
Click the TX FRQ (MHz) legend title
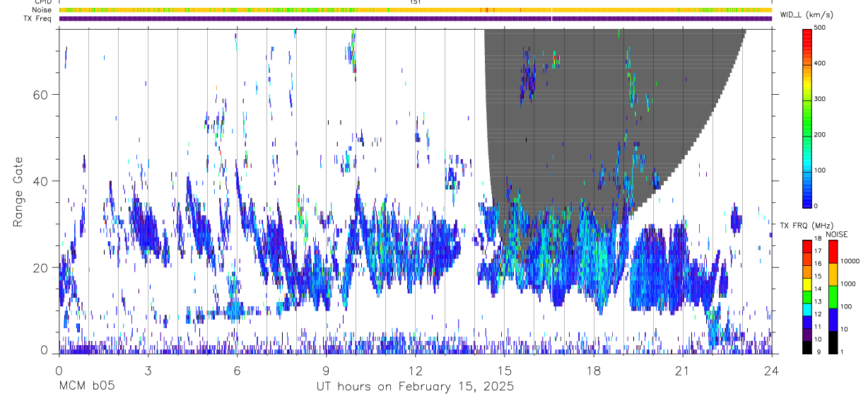pyautogui.click(x=805, y=226)
